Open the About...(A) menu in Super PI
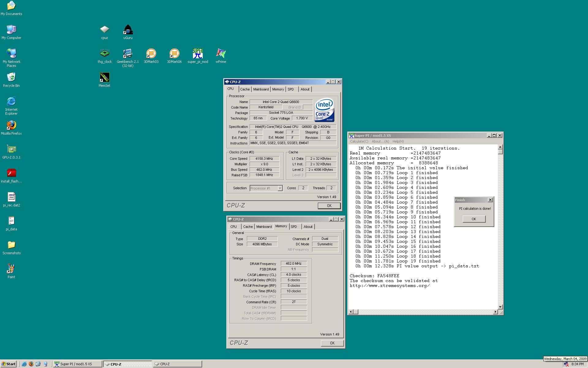The image size is (588, 368). pyautogui.click(x=380, y=141)
